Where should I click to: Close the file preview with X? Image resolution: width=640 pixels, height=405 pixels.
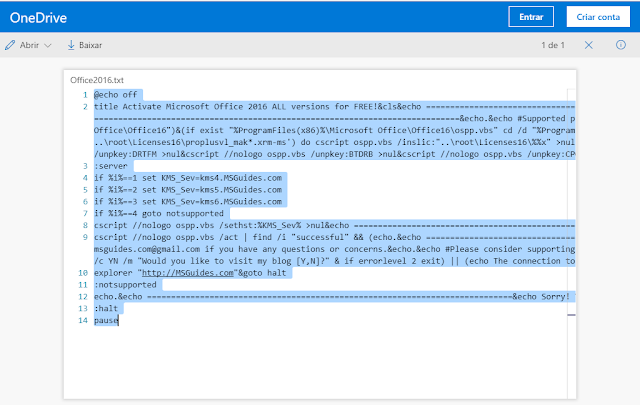589,45
